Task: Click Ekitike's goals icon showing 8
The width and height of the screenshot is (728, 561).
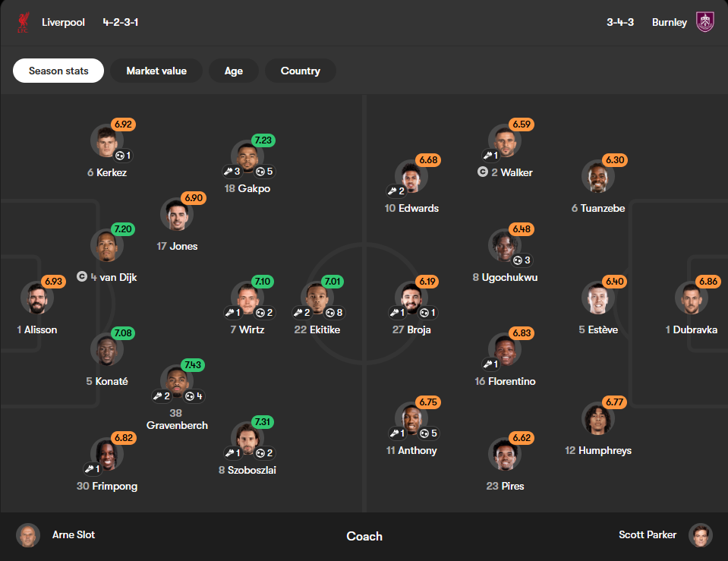Action: 330,313
